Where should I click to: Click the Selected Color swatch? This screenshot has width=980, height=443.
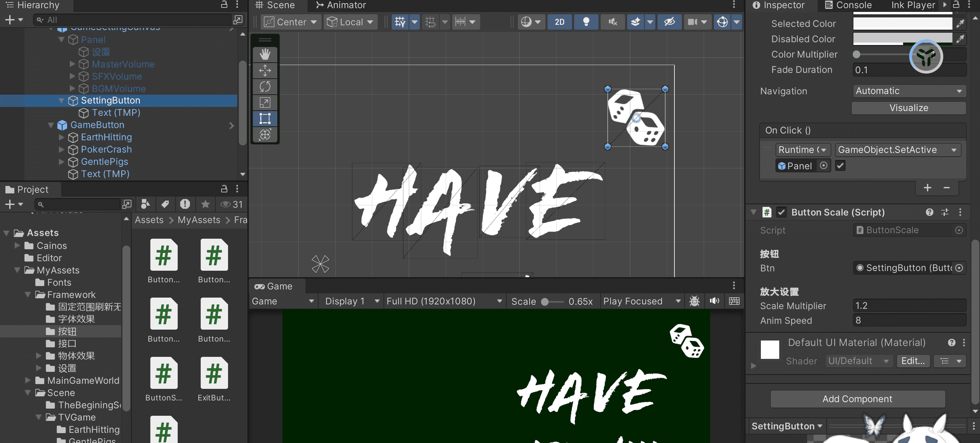[x=902, y=23]
